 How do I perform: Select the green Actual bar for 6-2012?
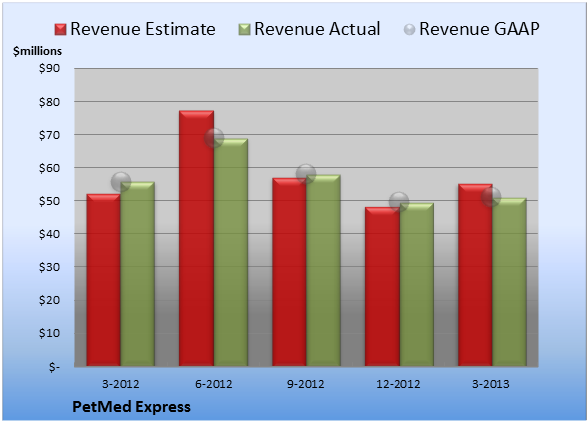click(231, 252)
